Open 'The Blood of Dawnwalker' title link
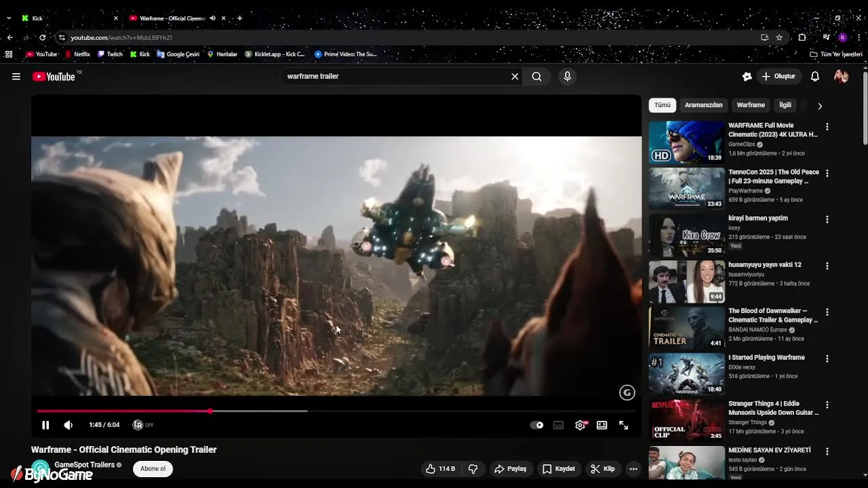 pyautogui.click(x=773, y=315)
